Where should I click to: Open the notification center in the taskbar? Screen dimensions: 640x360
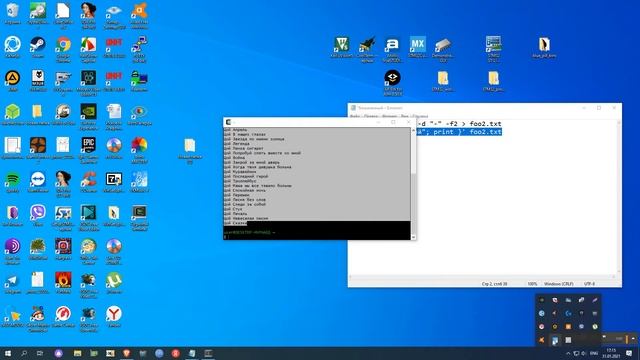tap(629, 353)
